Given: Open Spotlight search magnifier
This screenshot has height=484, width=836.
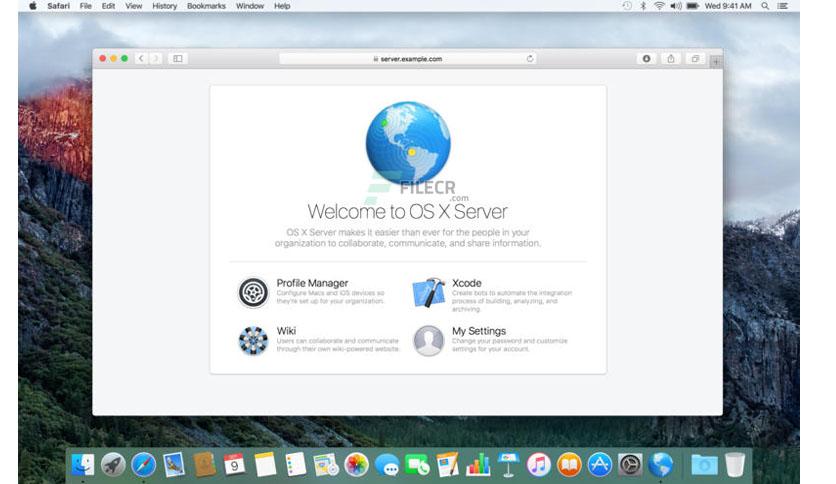Looking at the screenshot, I should click(x=765, y=6).
